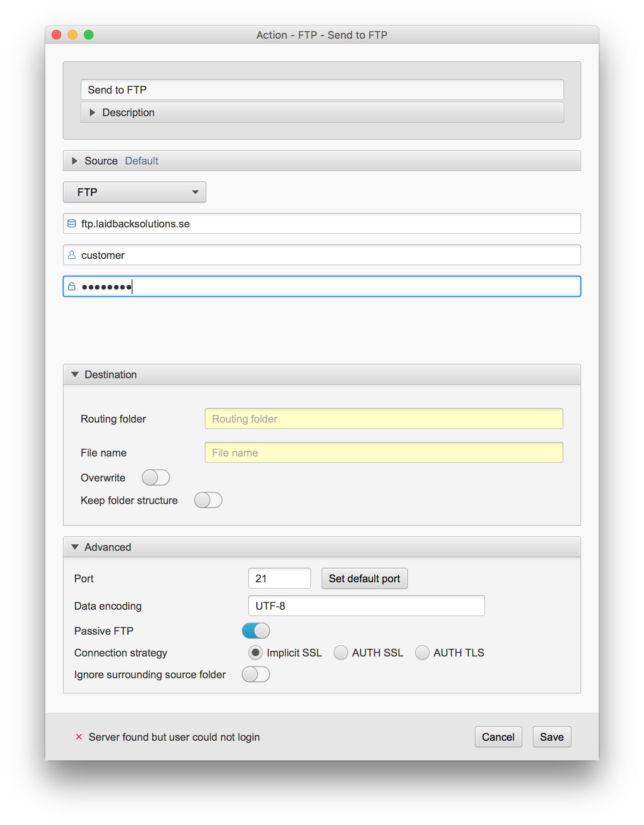Click the user icon in username field
Image resolution: width=644 pixels, height=825 pixels.
71,255
